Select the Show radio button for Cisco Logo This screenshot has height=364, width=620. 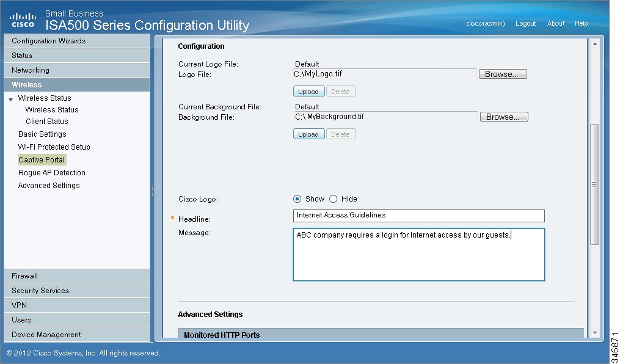(x=297, y=199)
